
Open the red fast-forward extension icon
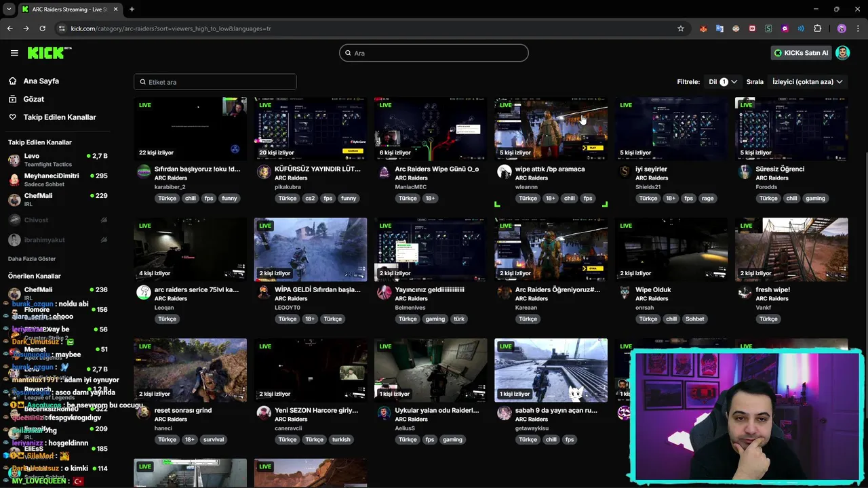752,28
